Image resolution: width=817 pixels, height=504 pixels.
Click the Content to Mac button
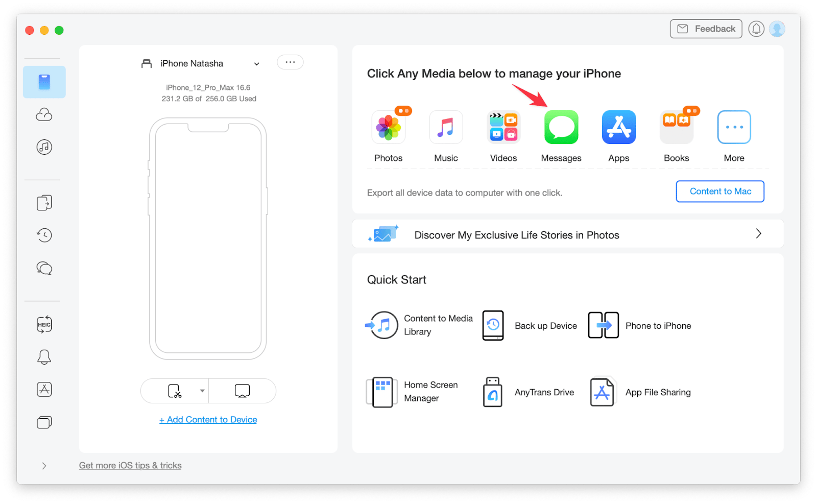point(720,191)
